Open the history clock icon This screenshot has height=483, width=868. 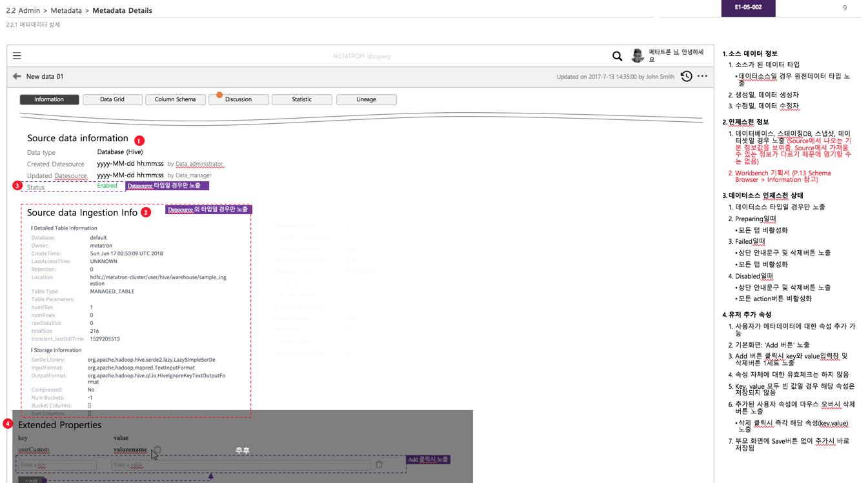pyautogui.click(x=687, y=76)
